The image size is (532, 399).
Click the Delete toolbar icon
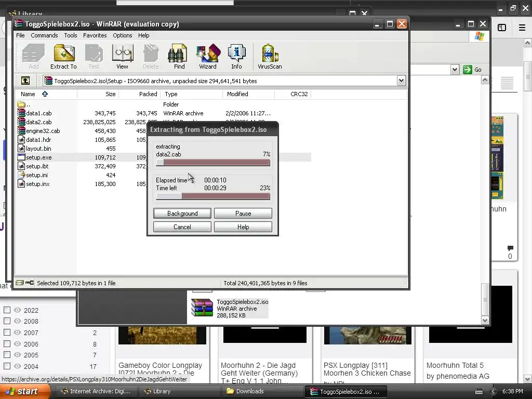(151, 57)
